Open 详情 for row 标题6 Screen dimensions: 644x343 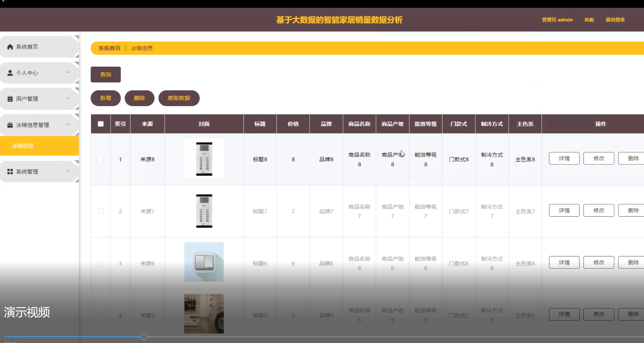pyautogui.click(x=564, y=262)
